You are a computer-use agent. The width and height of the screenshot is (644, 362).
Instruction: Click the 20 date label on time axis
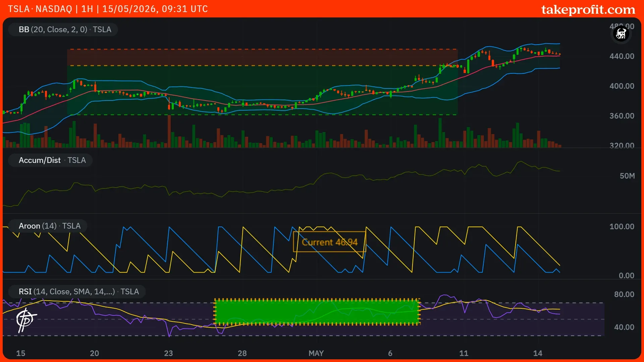click(x=95, y=353)
